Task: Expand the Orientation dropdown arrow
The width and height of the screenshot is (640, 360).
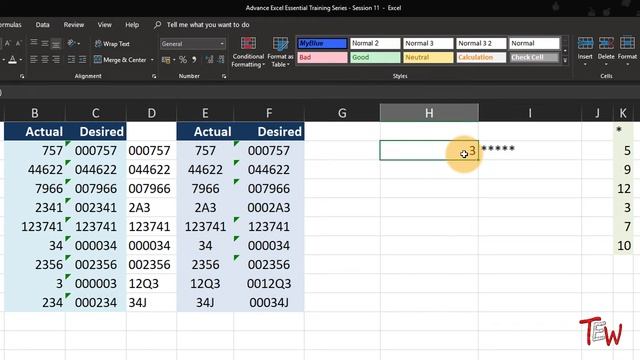Action: tap(78, 44)
